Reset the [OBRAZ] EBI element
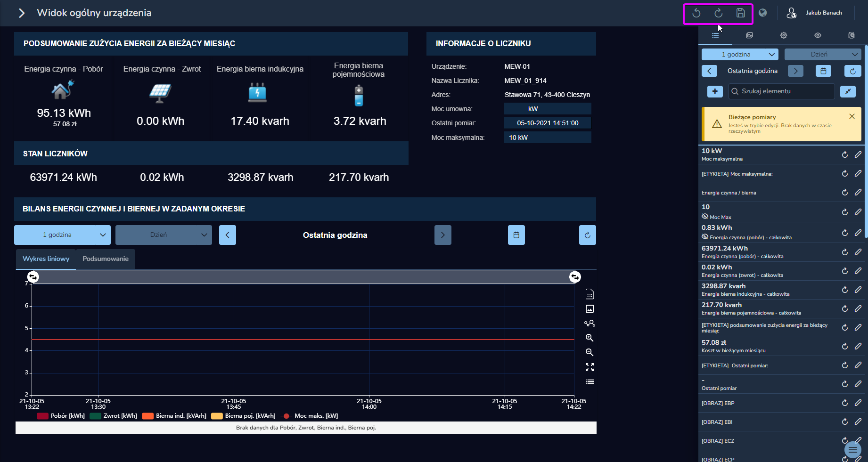868x462 pixels. pos(845,421)
